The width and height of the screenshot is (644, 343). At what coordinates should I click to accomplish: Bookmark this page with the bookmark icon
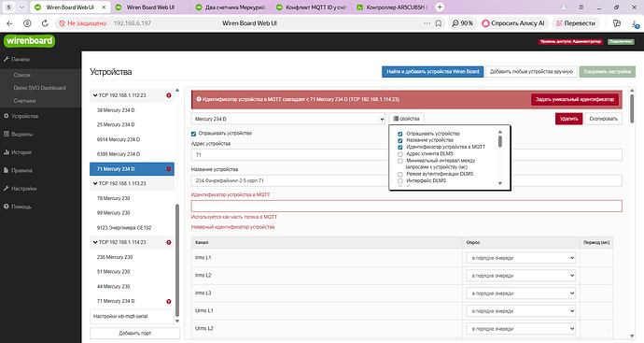[439, 23]
